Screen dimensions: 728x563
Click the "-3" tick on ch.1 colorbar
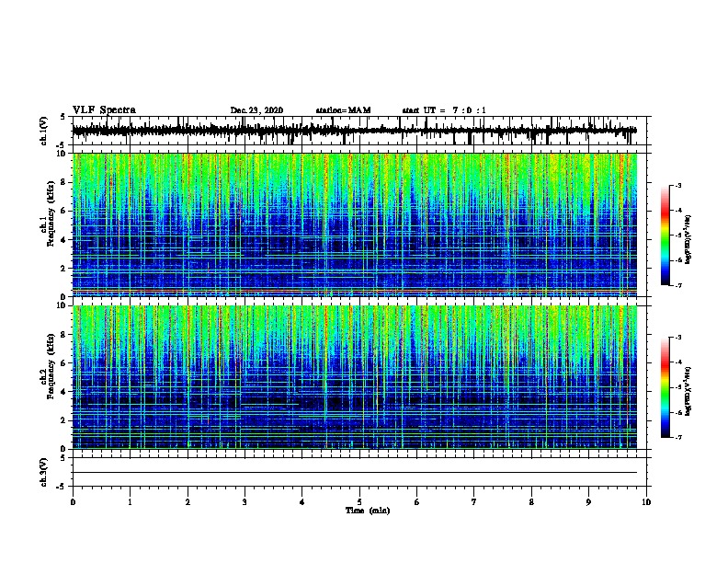(x=677, y=185)
